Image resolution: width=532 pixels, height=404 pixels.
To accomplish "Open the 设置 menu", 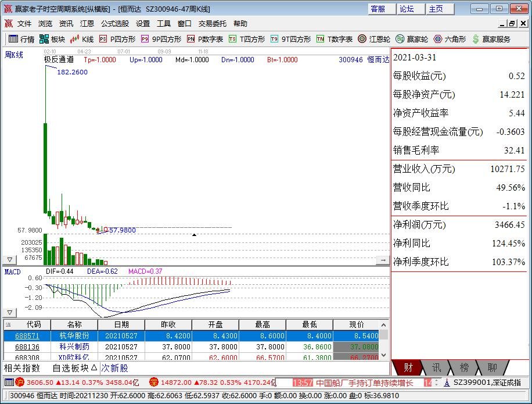I will click(x=143, y=23).
